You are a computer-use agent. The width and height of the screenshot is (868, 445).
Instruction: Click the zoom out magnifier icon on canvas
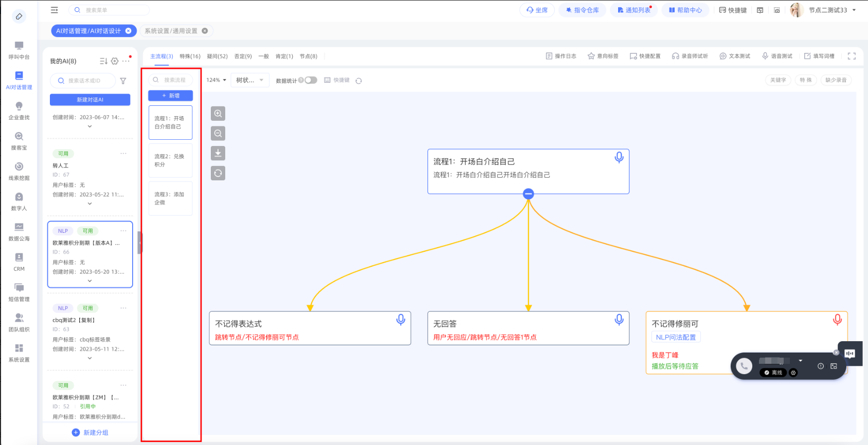(x=218, y=134)
